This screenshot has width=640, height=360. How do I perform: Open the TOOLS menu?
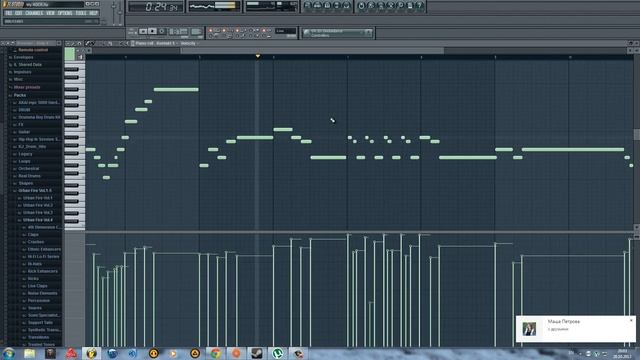pyautogui.click(x=81, y=13)
